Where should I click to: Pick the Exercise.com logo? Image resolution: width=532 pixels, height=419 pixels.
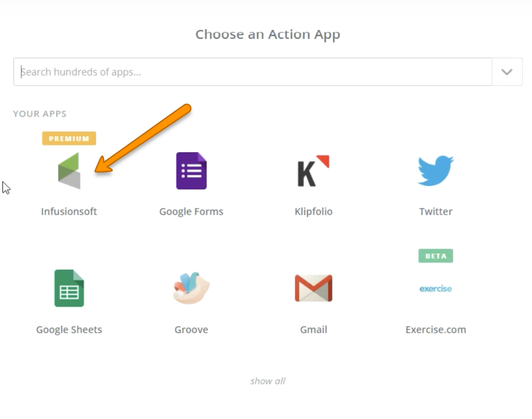(436, 289)
